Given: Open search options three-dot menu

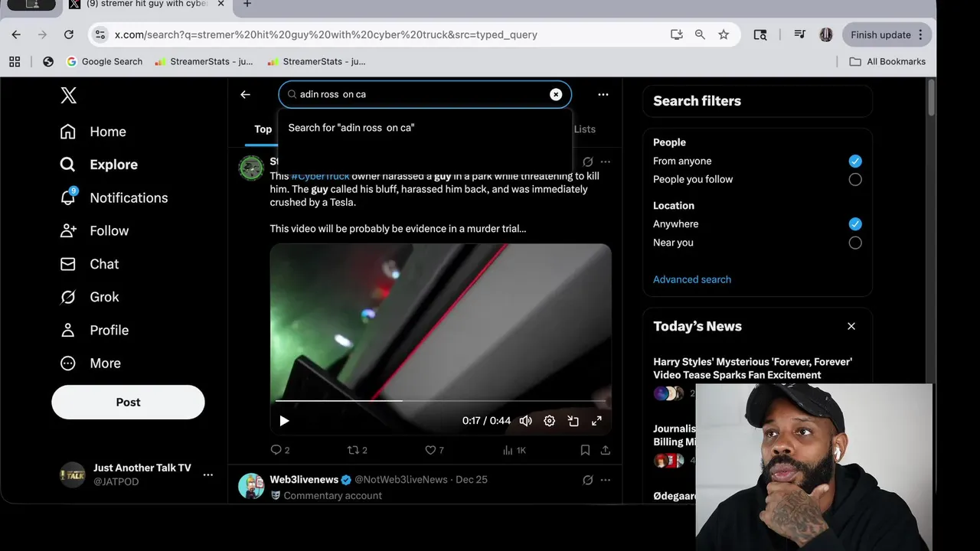Looking at the screenshot, I should (x=603, y=94).
